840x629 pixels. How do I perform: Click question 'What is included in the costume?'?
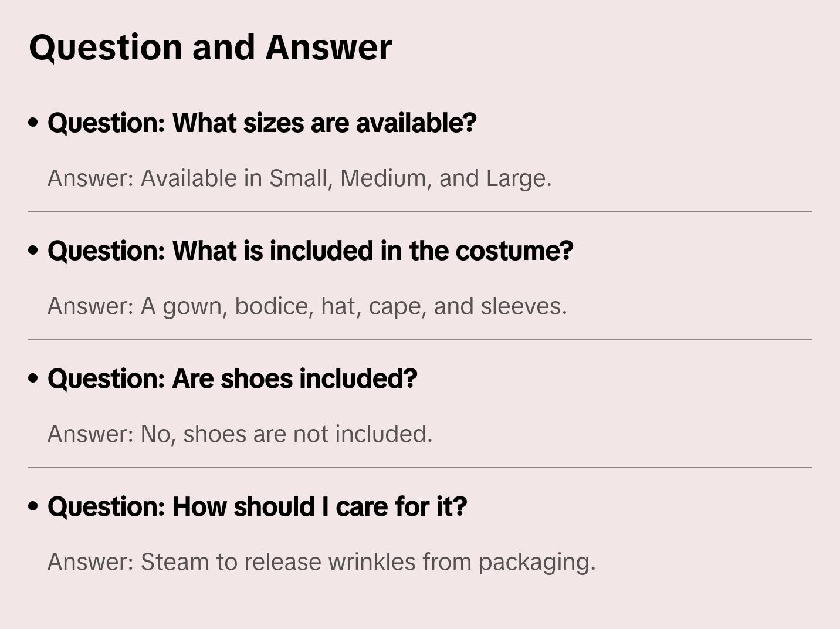310,251
